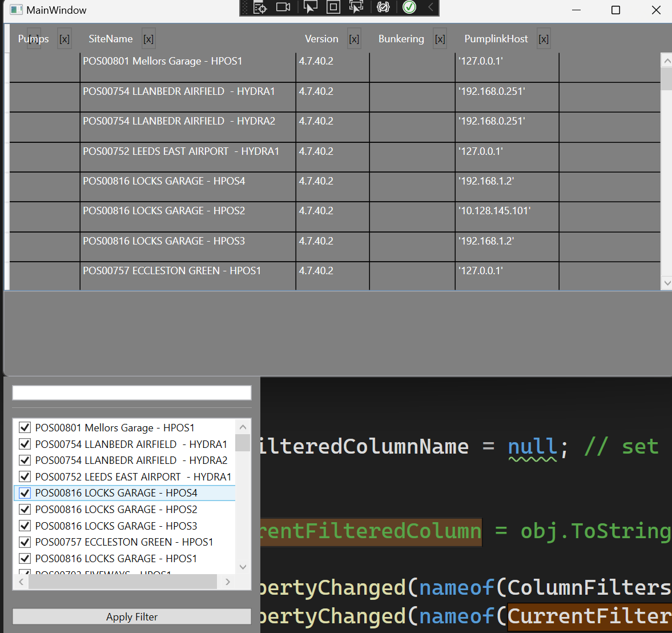Viewport: 672px width, 633px height.
Task: Open the Live Visual Tree debug icon
Action: 260,7
